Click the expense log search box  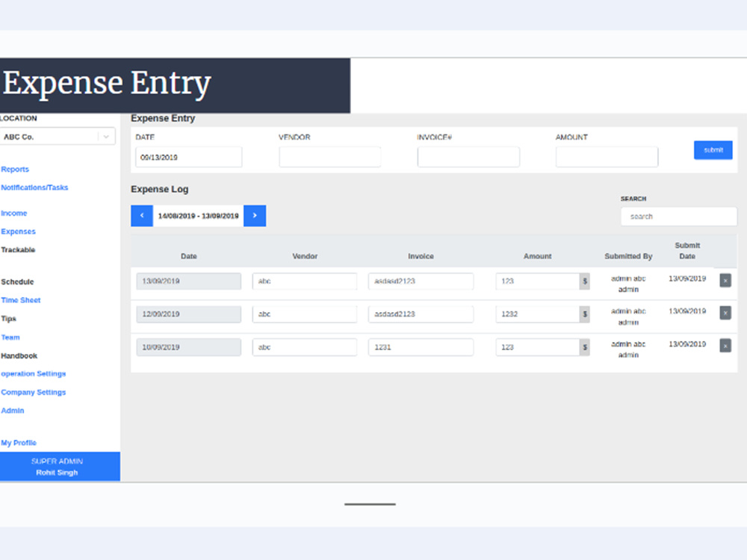pyautogui.click(x=678, y=216)
